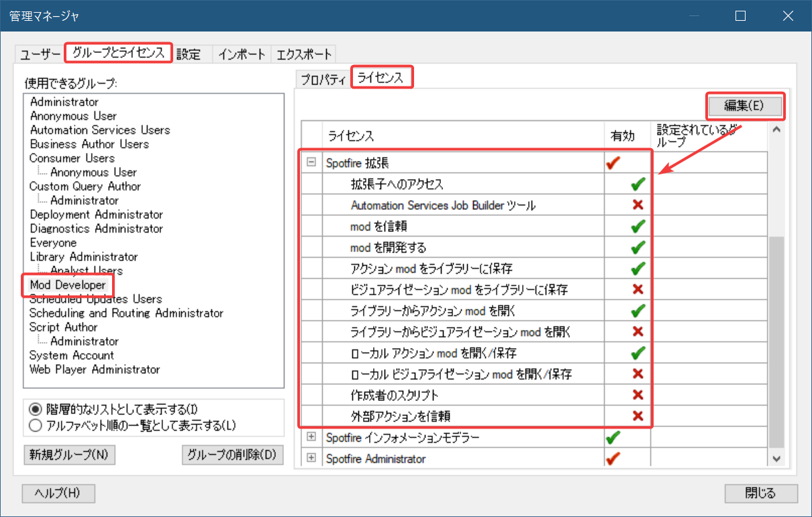
Task: Click the red cross for ビジュアライゼーション mod をライブラリーに保存
Action: tap(638, 290)
